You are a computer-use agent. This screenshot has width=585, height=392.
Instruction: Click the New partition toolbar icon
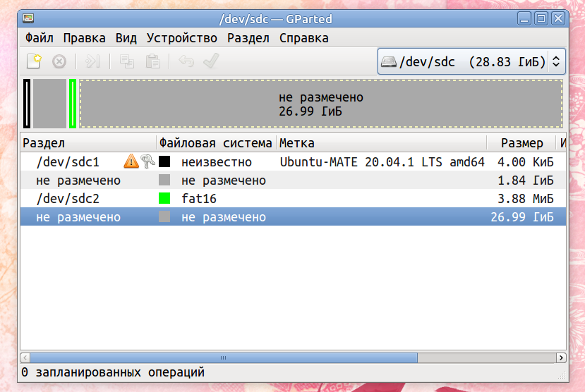point(34,61)
